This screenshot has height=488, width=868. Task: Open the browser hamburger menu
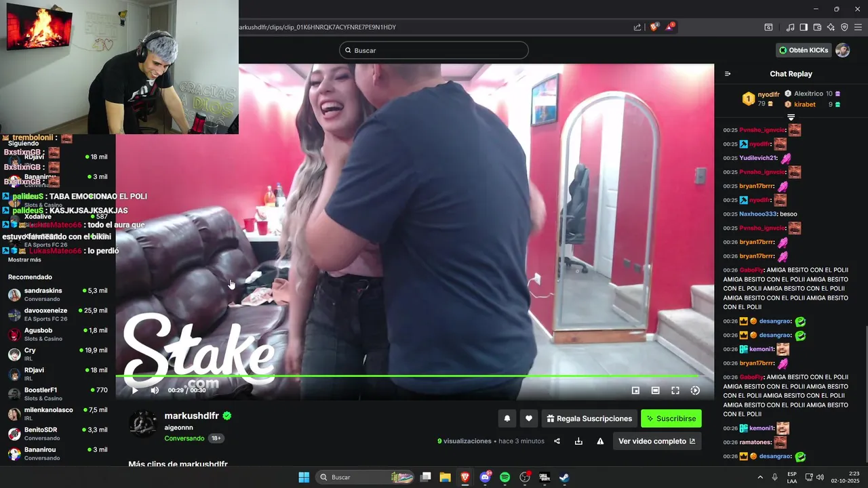858,27
